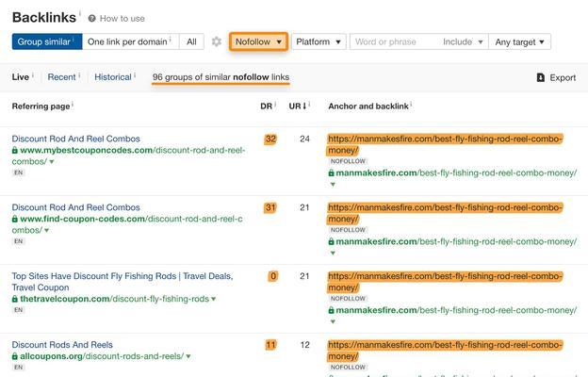Open the backlinks settings gear

click(x=217, y=41)
